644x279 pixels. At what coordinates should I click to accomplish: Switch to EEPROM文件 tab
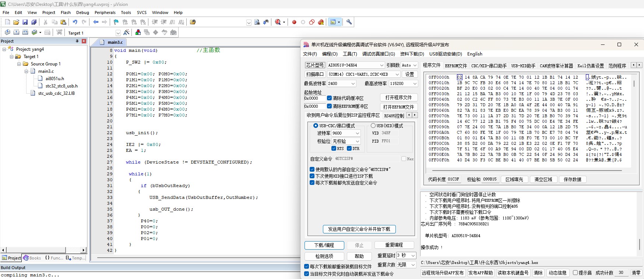456,66
